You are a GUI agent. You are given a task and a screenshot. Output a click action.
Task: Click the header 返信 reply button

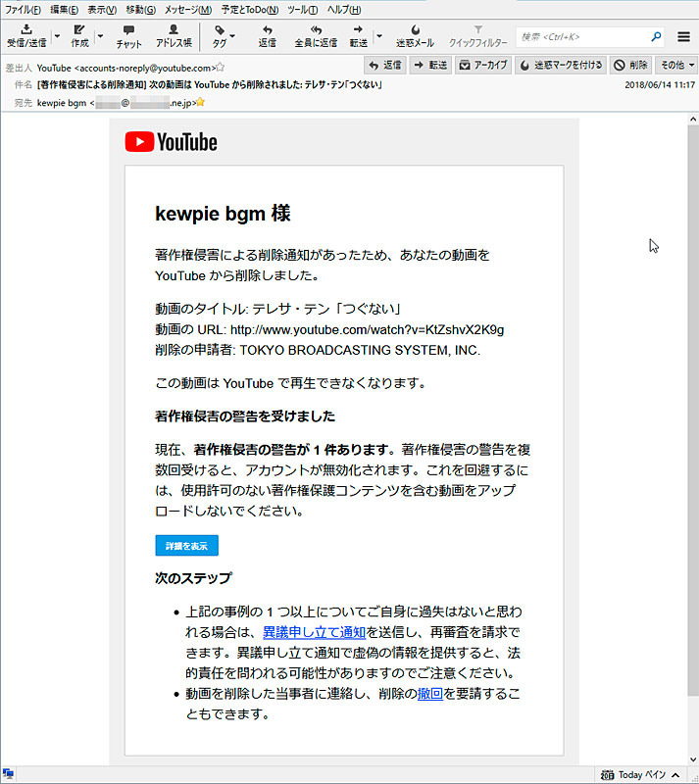coord(384,66)
